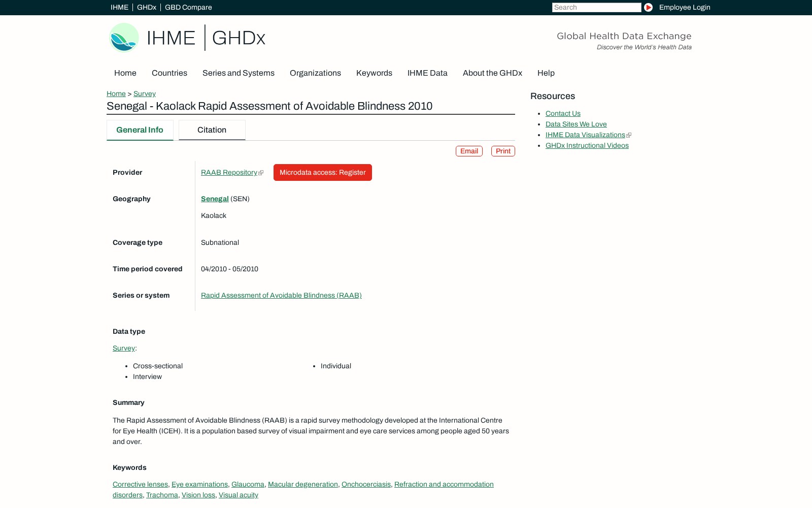The height and width of the screenshot is (508, 812).
Task: Switch to the Citation tab
Action: point(212,130)
